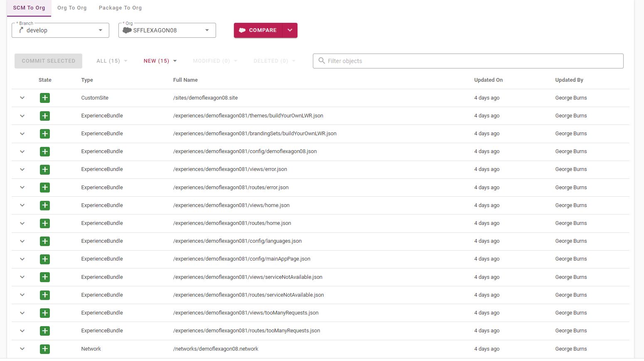Image resolution: width=644 pixels, height=361 pixels.
Task: Open the Compare button arrow menu
Action: 290,30
